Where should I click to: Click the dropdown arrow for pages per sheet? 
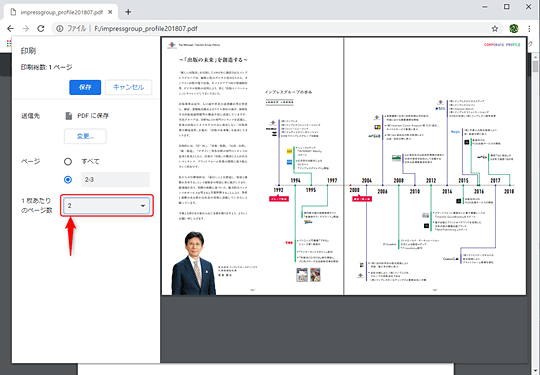click(143, 206)
